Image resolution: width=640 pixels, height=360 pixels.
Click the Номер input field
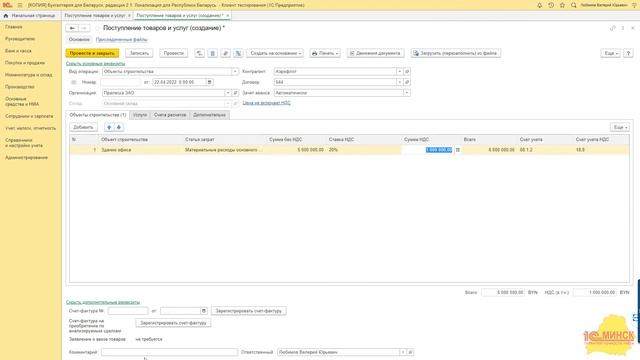point(120,82)
